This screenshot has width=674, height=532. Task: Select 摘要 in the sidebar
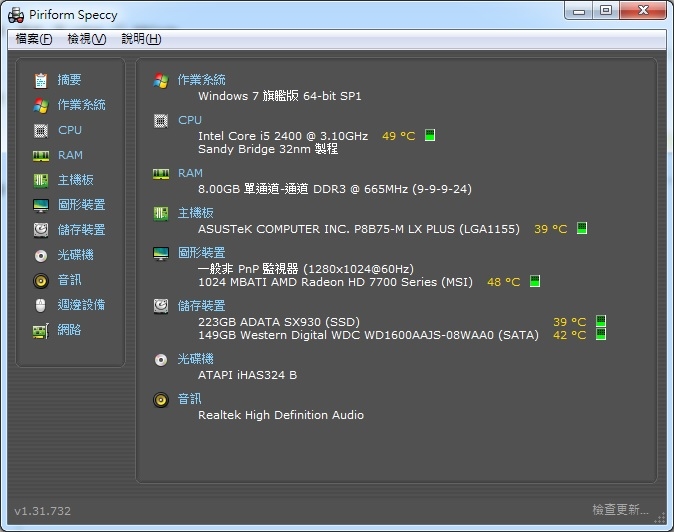pyautogui.click(x=69, y=80)
